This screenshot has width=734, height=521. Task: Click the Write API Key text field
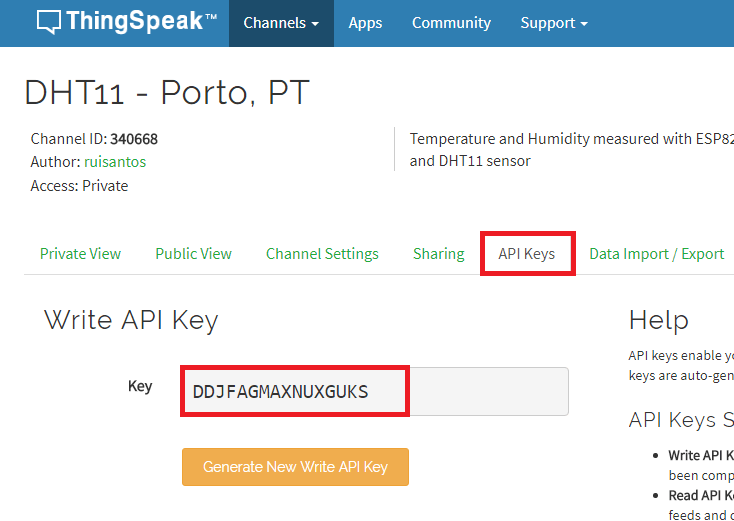pos(374,391)
